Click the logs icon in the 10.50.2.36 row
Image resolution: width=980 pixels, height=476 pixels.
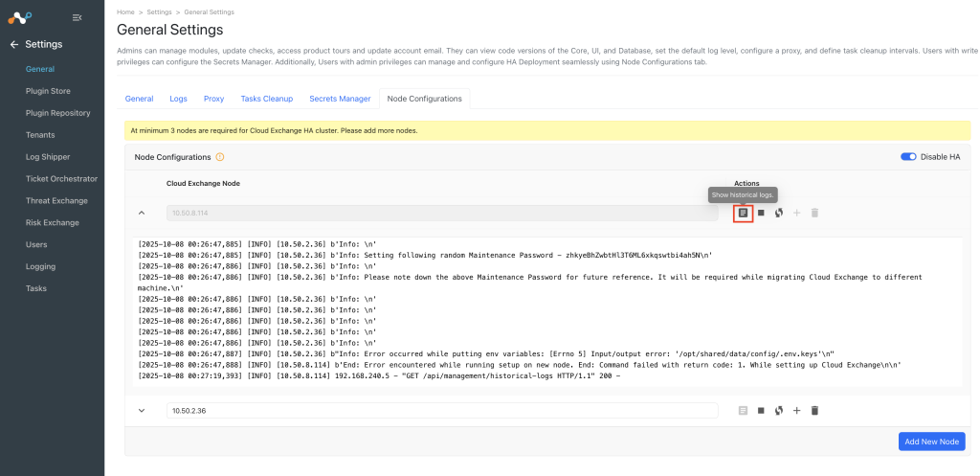tap(743, 410)
